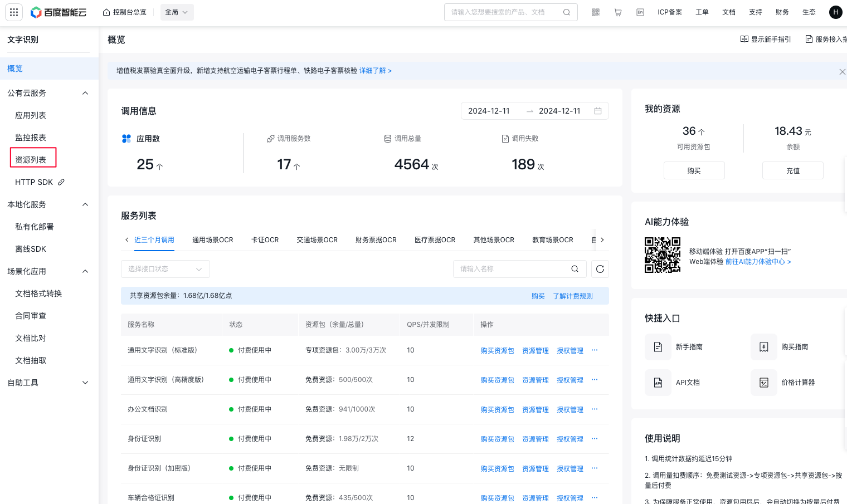Select 监控报表 in sidebar
The height and width of the screenshot is (504, 847).
pyautogui.click(x=31, y=138)
